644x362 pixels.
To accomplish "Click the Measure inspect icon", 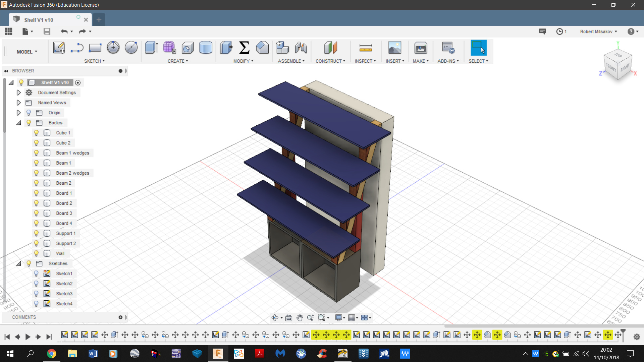I will click(x=366, y=48).
